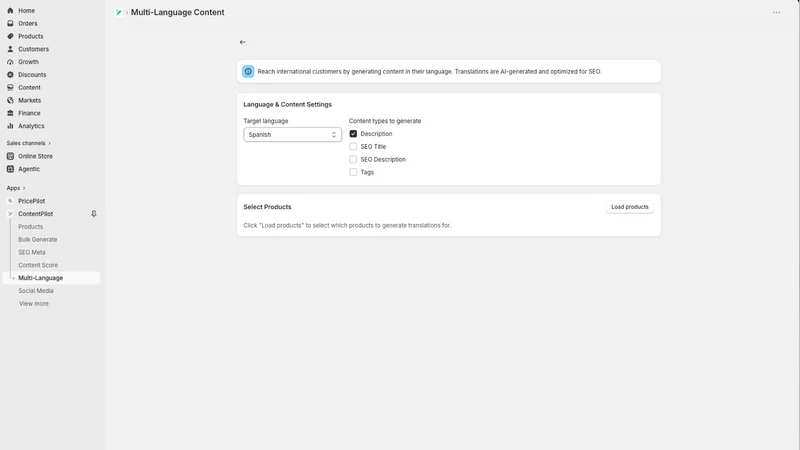
Task: Open Bulk Generate subpage
Action: coord(38,239)
